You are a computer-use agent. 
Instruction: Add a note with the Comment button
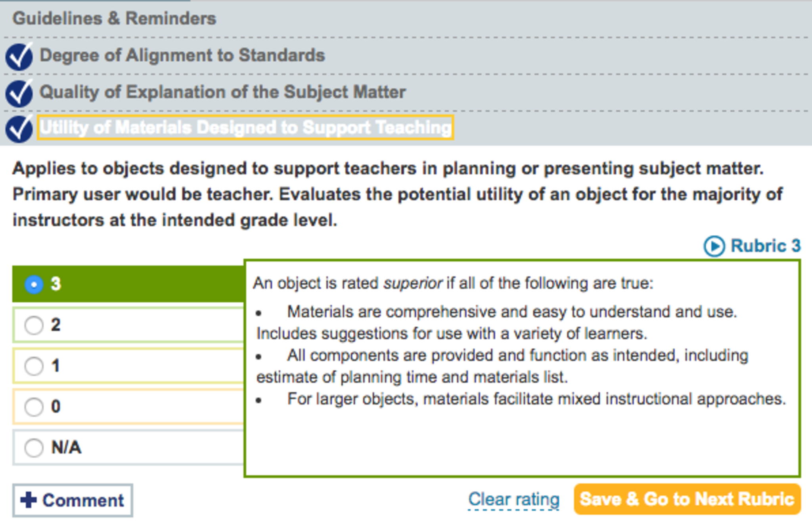pos(73,500)
